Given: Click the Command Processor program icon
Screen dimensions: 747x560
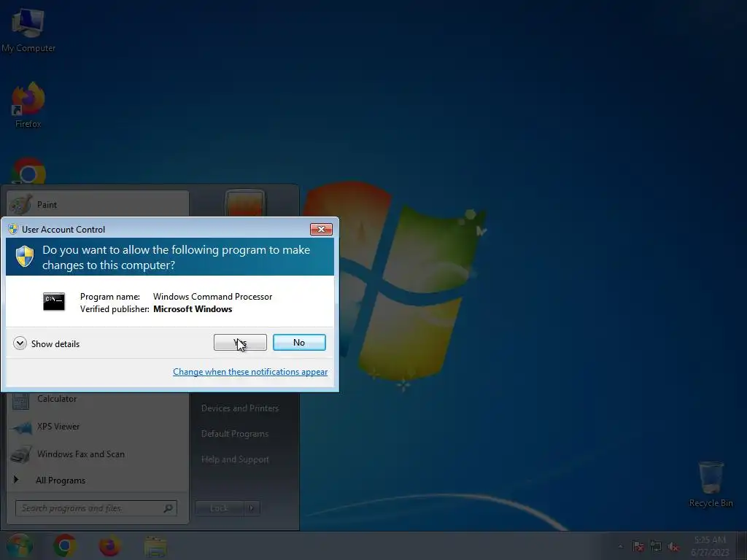Looking at the screenshot, I should click(x=54, y=302).
